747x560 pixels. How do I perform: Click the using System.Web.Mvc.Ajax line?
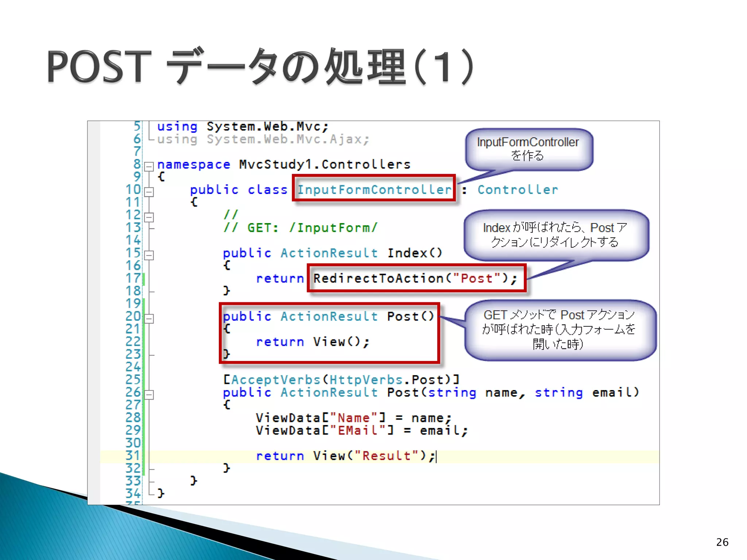pyautogui.click(x=263, y=139)
